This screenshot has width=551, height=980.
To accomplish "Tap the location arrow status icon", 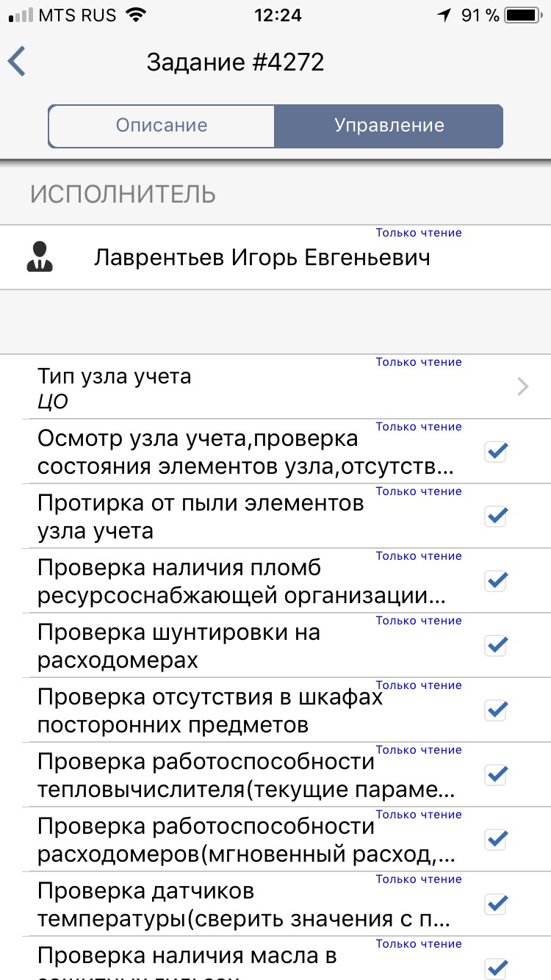I will point(444,15).
